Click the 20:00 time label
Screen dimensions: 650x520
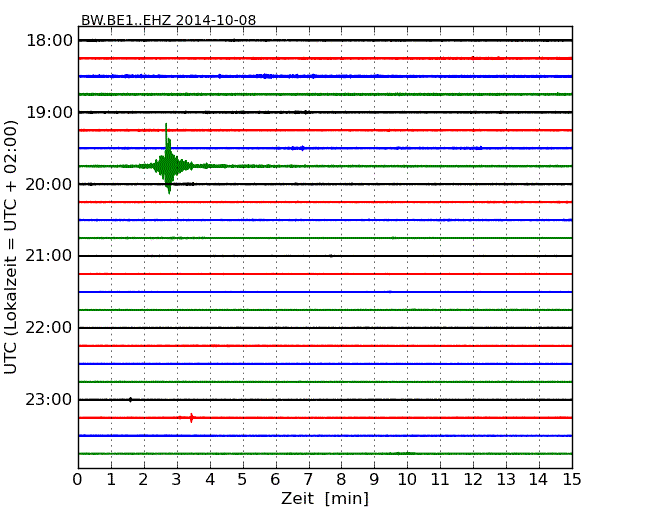(49, 184)
